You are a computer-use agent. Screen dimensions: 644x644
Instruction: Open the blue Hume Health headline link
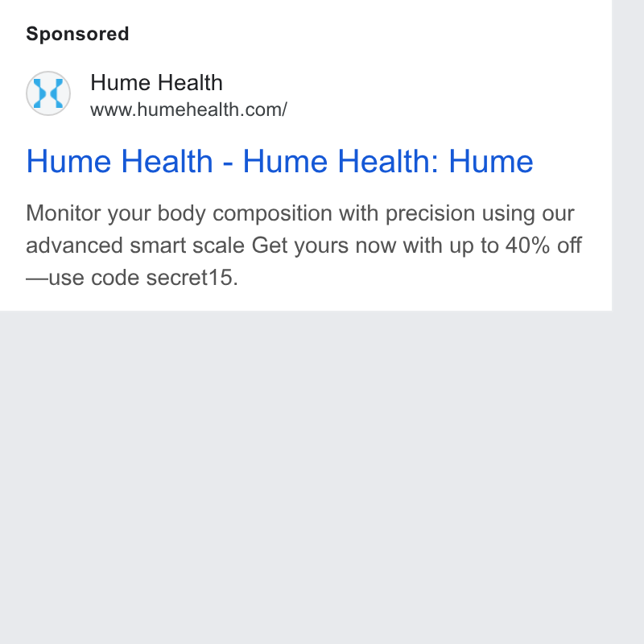[x=279, y=161]
